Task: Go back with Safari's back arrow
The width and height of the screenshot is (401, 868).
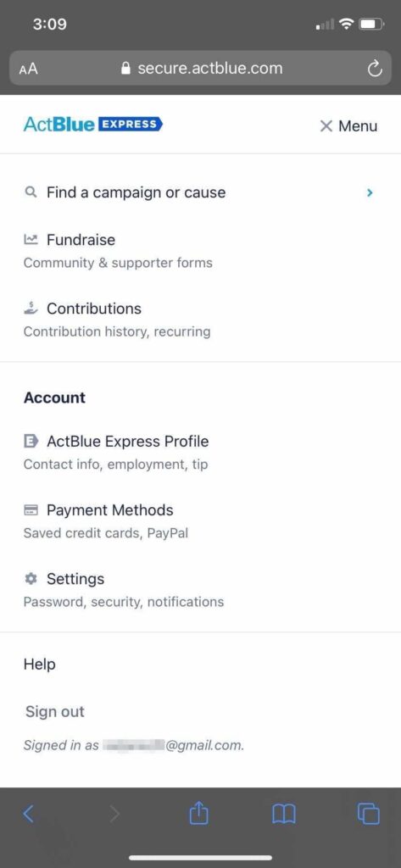Action: [29, 814]
